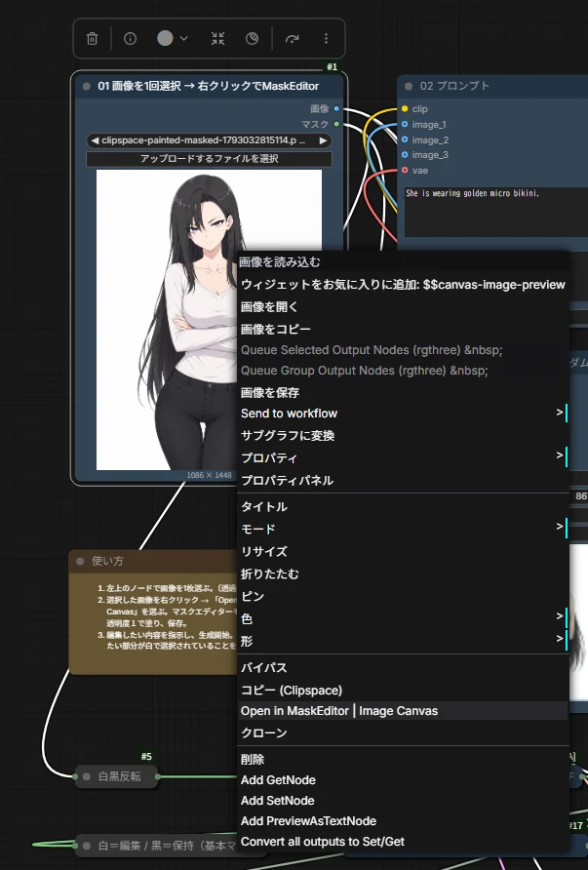Open image filename combo clipspace-painted-masked
The height and width of the screenshot is (870, 588).
coord(209,140)
